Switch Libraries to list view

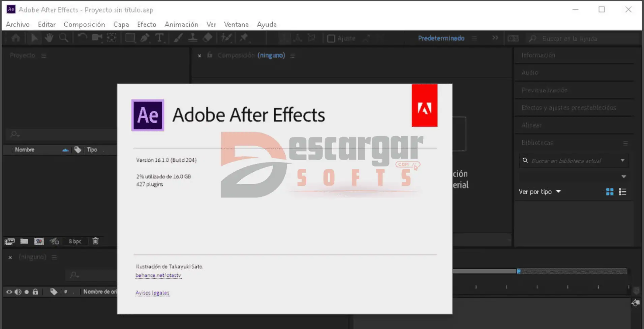[623, 192]
